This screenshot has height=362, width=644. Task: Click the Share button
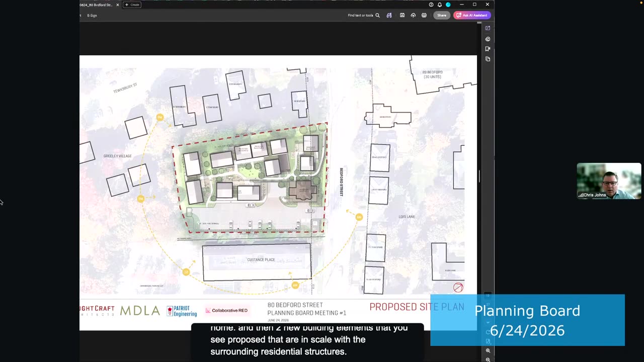pyautogui.click(x=442, y=15)
